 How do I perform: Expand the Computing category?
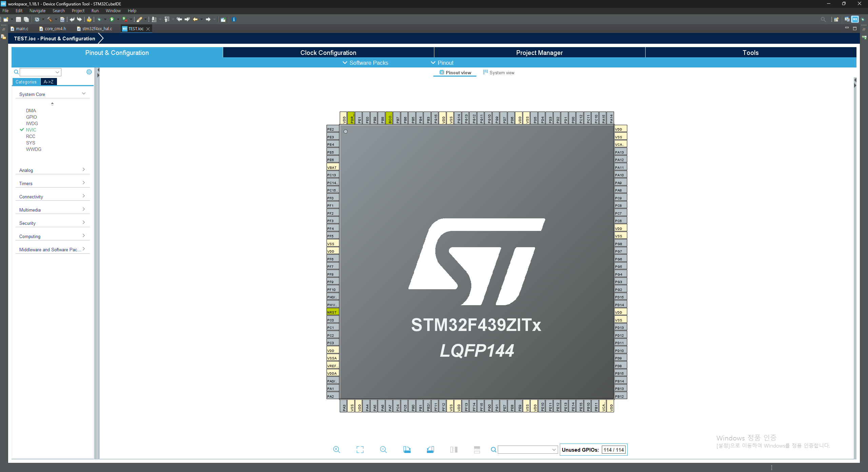click(84, 236)
